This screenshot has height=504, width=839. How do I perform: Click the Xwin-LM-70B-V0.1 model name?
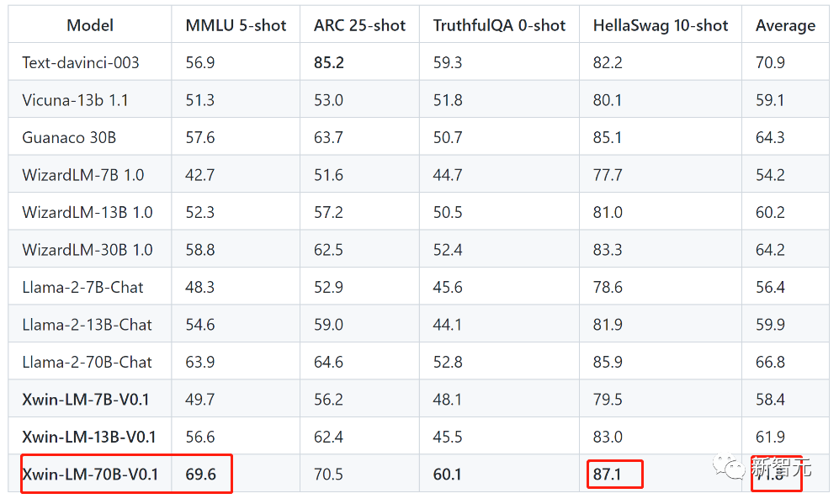coord(90,474)
